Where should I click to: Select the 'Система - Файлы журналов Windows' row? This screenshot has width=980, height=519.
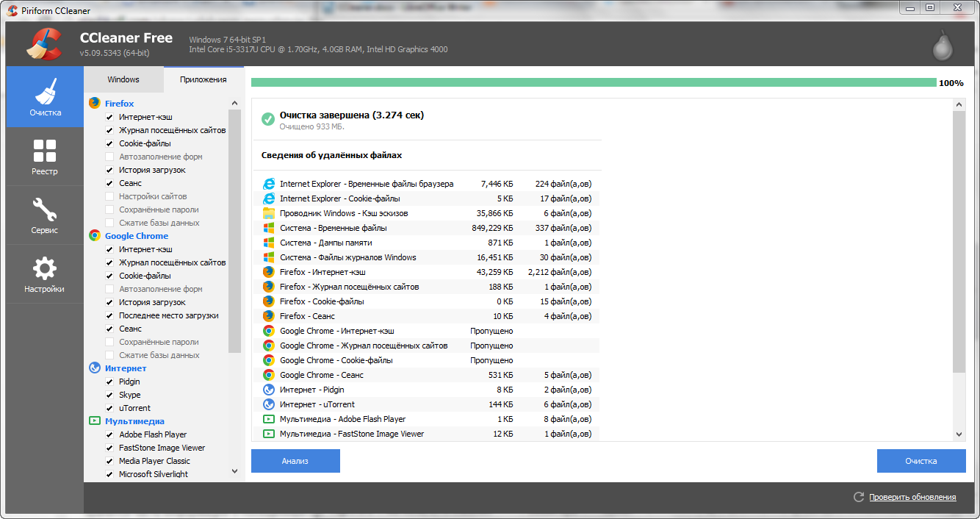point(426,257)
